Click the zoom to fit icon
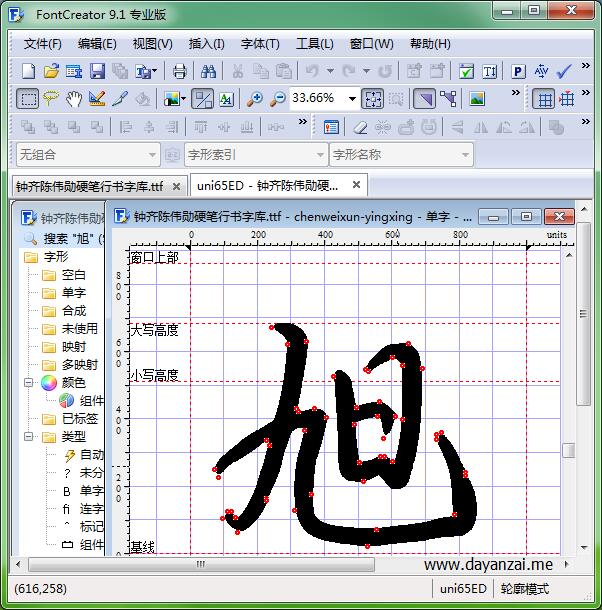 [x=372, y=99]
